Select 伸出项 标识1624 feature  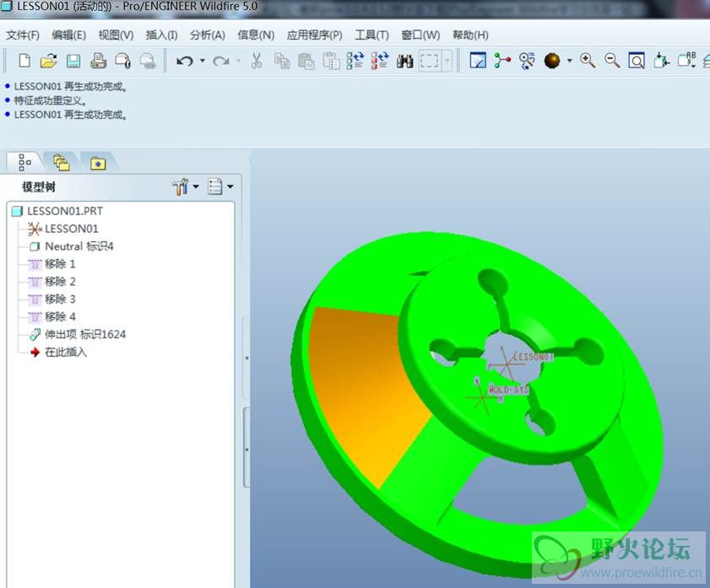pyautogui.click(x=84, y=335)
